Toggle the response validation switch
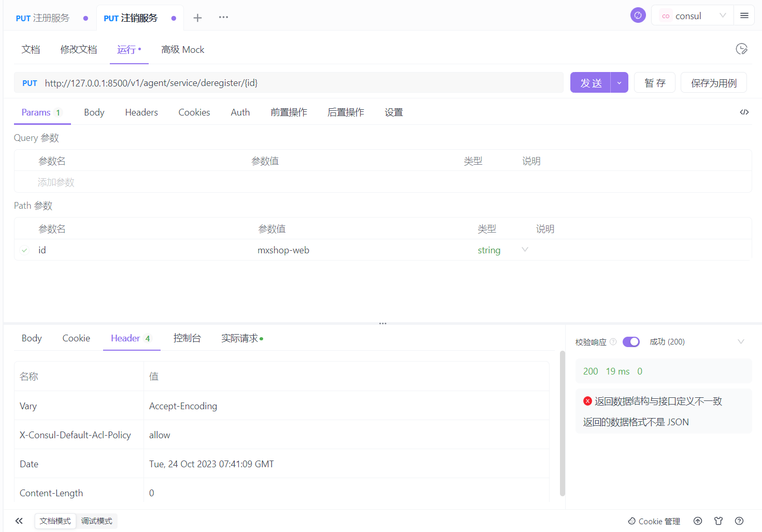Screen dimensions: 762x532 point(631,342)
